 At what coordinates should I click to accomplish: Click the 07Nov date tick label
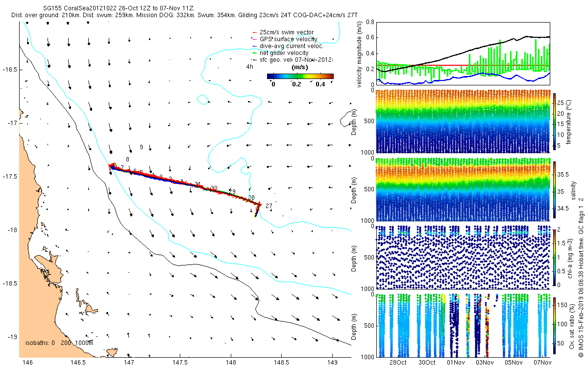542,363
